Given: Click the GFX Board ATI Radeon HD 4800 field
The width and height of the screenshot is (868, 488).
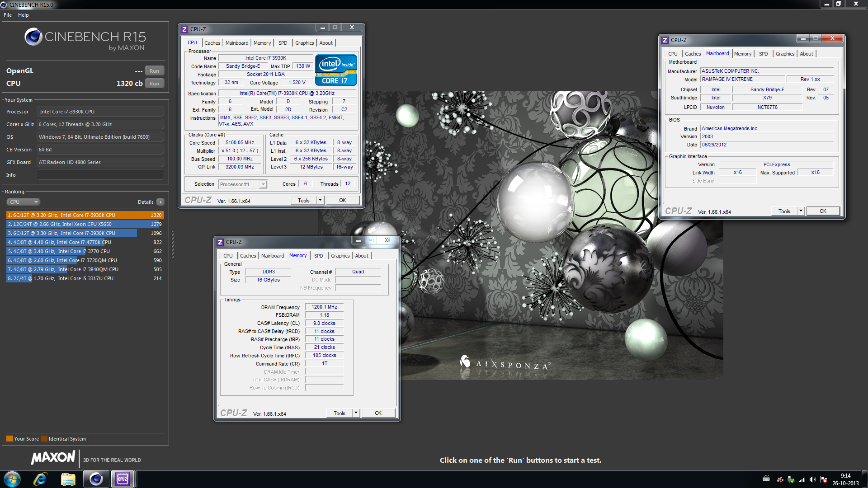Looking at the screenshot, I should pyautogui.click(x=100, y=162).
